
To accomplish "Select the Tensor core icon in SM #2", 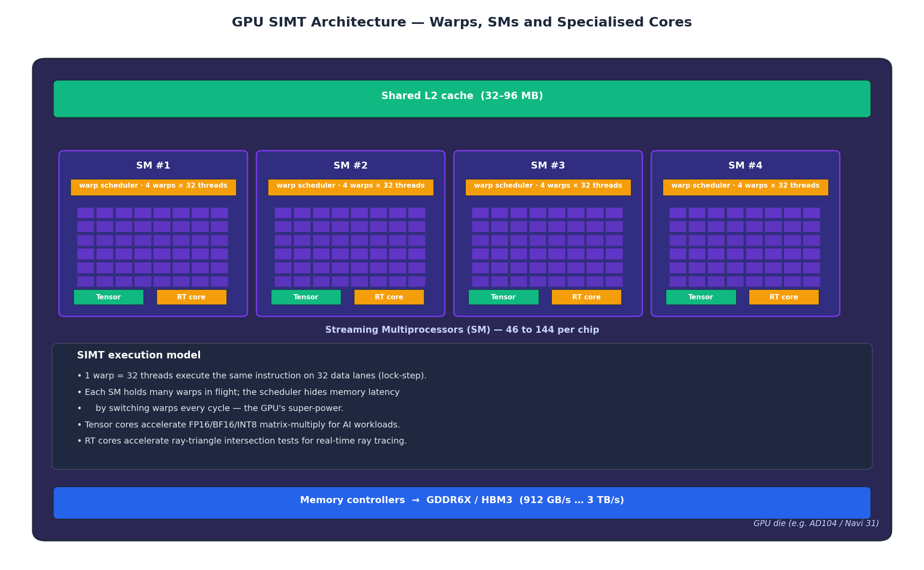I will point(306,297).
